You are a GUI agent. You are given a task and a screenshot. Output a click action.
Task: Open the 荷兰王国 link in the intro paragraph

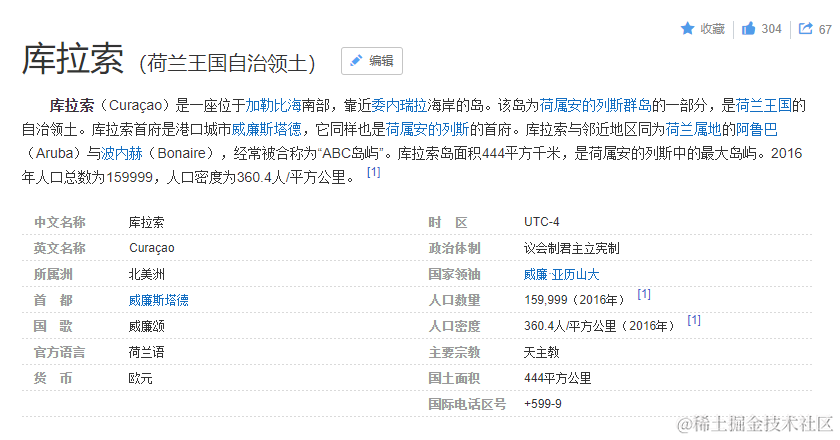tap(763, 105)
